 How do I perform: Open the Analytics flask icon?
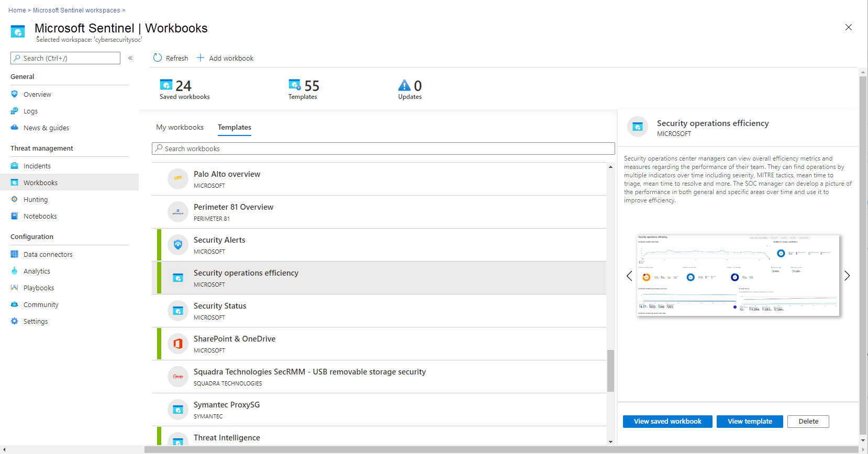click(x=15, y=271)
